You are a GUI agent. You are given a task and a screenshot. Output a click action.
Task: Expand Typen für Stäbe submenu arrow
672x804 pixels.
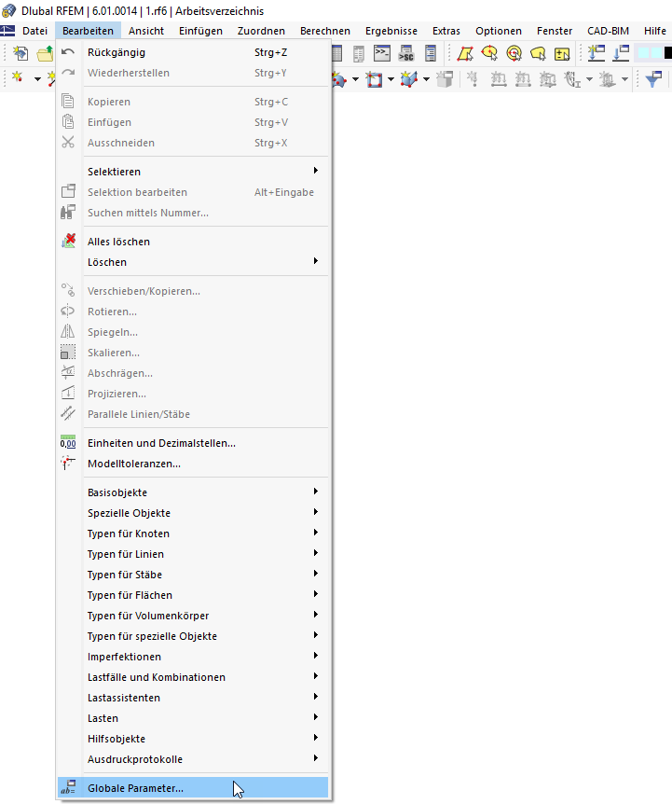pyautogui.click(x=316, y=574)
